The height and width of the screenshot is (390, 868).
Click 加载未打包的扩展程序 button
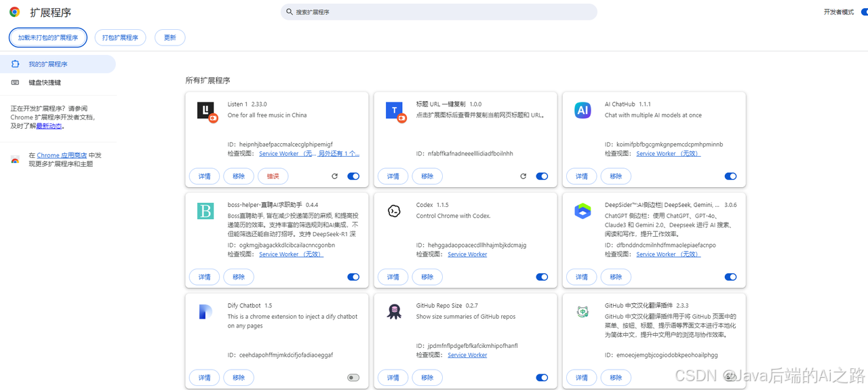(48, 37)
